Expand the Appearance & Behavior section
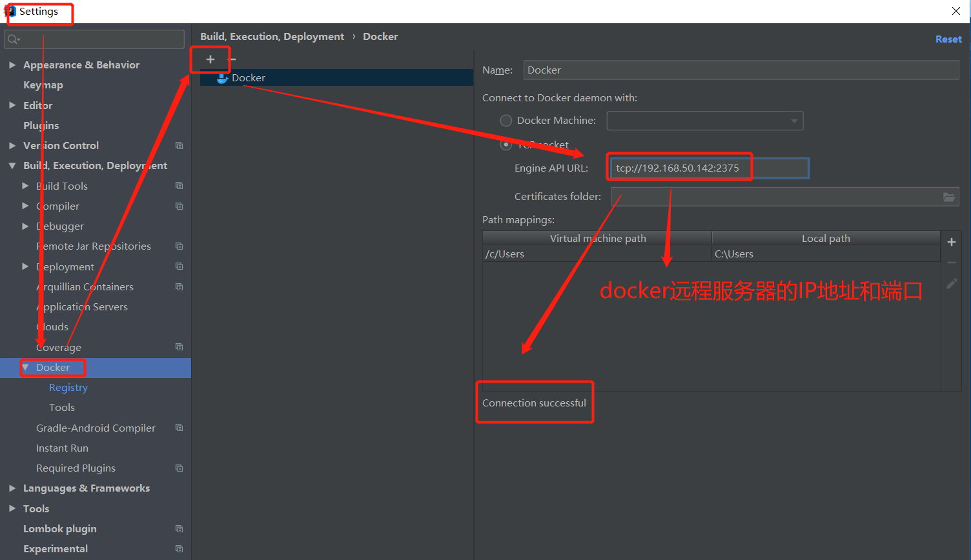971x560 pixels. pos(11,65)
